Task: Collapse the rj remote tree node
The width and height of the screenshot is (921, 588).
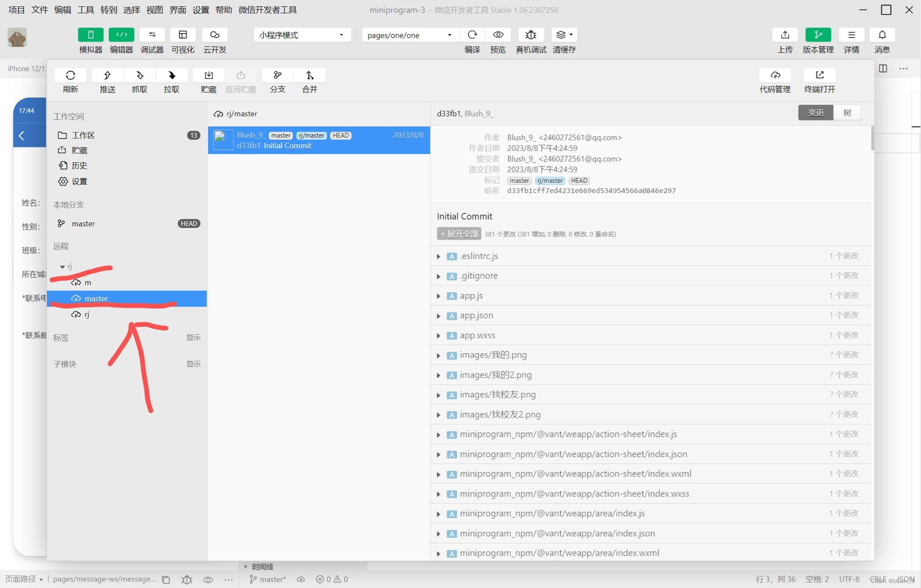Action: point(62,267)
